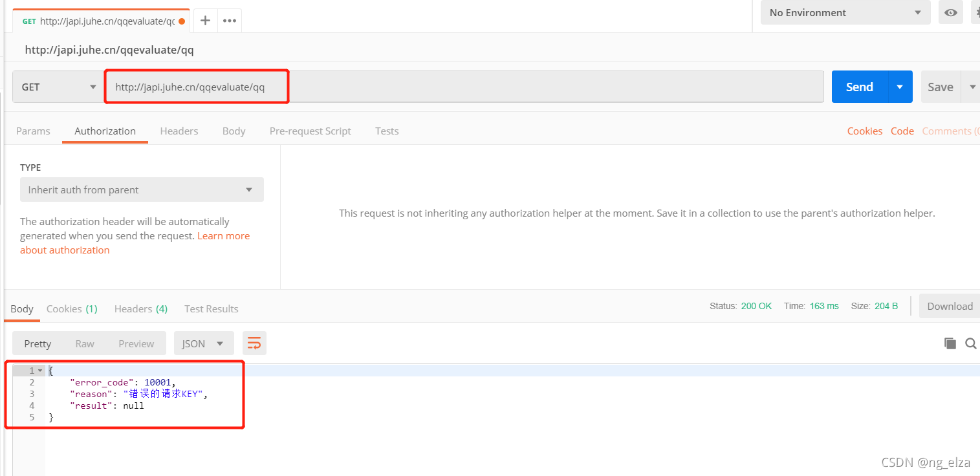Image resolution: width=980 pixels, height=476 pixels.
Task: Expand the Save button dropdown arrow
Action: [x=972, y=87]
